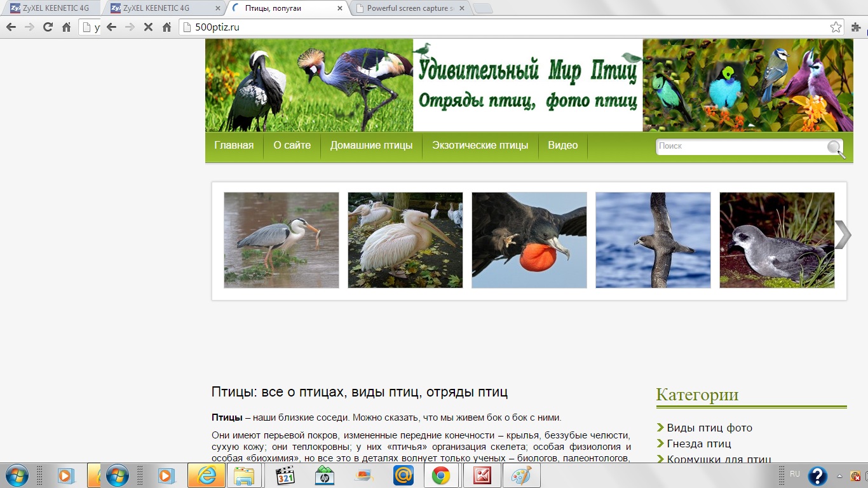
Task: Close the Птицы, попугаи tab
Action: [x=340, y=8]
